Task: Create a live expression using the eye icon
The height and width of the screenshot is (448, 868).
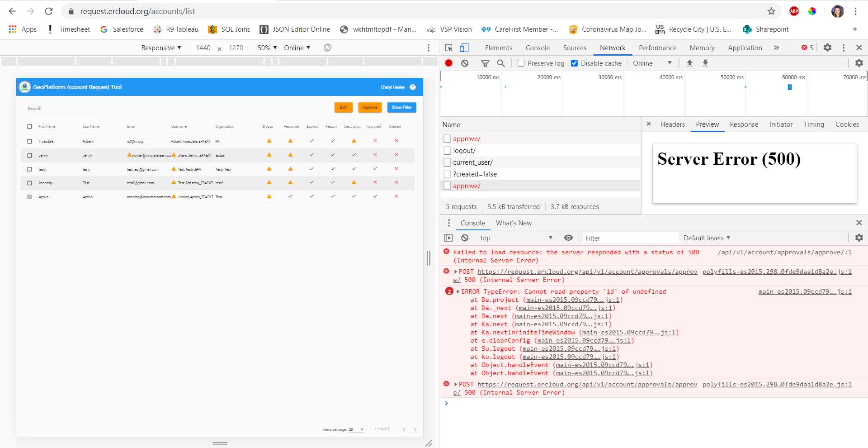Action: [x=568, y=238]
